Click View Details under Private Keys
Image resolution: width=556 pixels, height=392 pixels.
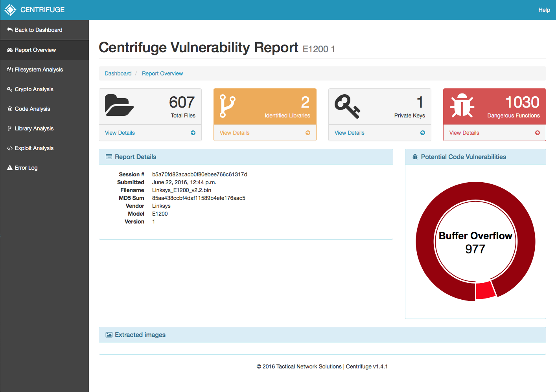349,133
